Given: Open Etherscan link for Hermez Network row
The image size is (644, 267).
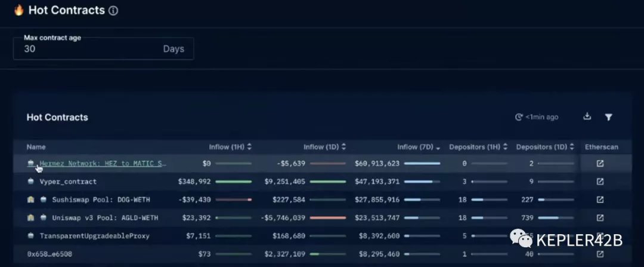Looking at the screenshot, I should 600,164.
